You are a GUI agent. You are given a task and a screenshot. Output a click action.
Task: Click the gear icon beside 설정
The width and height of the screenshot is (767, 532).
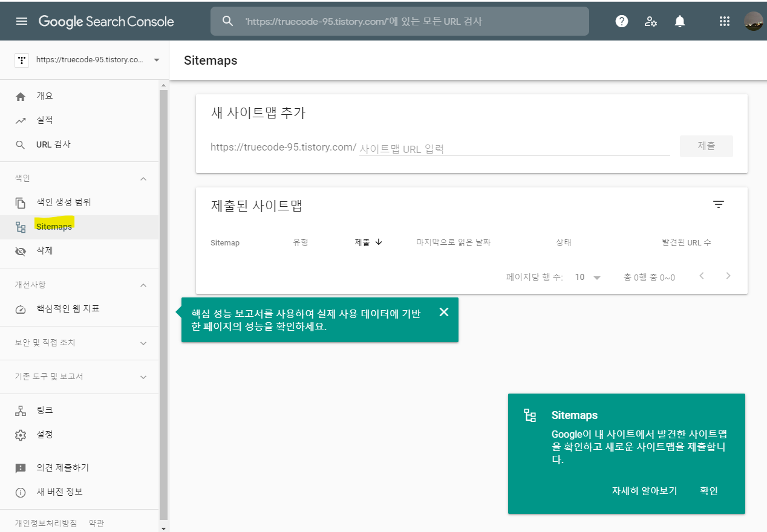(x=21, y=435)
